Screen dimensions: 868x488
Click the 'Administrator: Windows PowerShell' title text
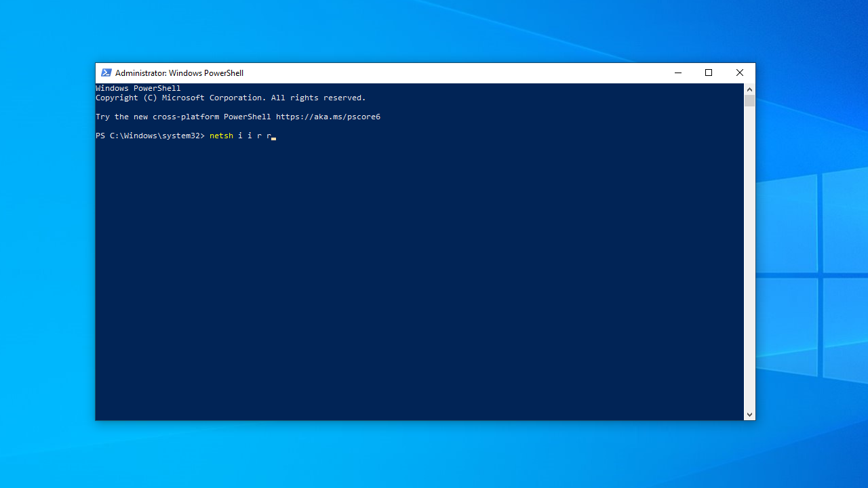click(x=179, y=73)
